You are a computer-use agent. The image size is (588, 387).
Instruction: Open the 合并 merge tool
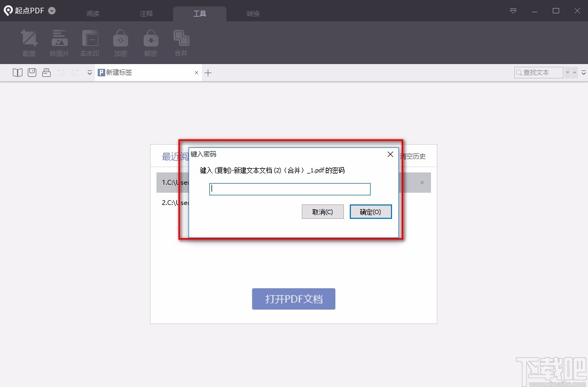point(181,43)
